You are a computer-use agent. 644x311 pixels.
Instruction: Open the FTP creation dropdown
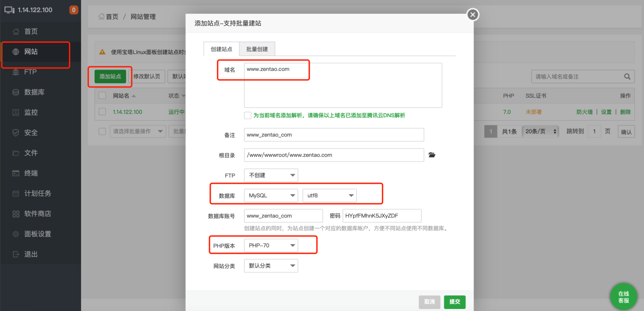271,175
